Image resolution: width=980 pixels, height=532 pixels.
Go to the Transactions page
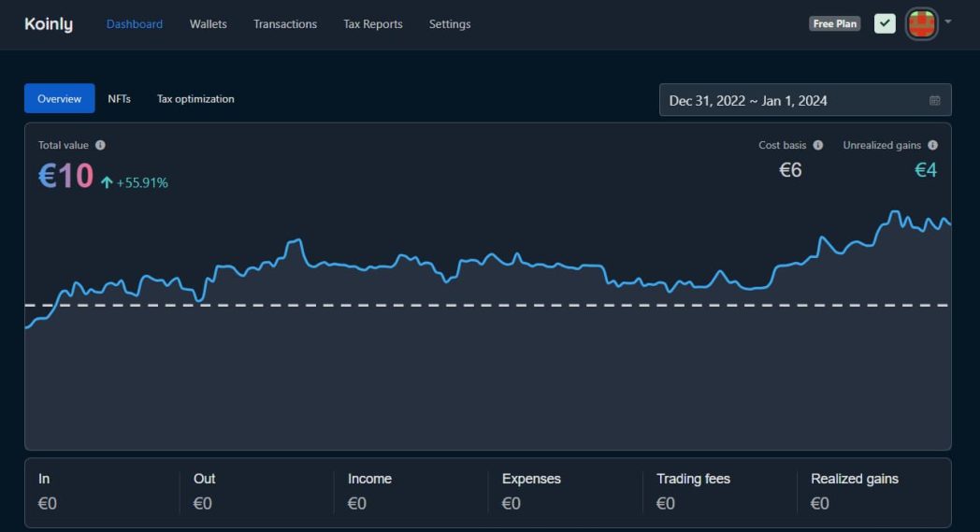(x=284, y=24)
